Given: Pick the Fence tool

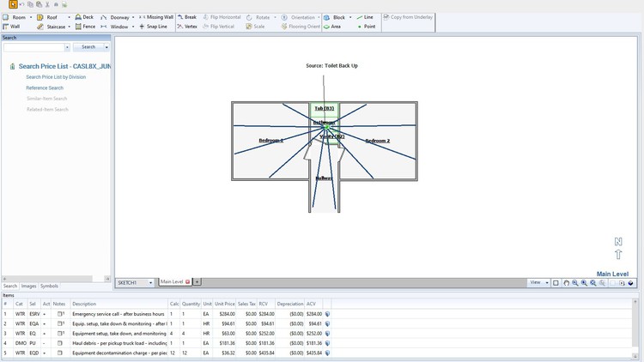Looking at the screenshot, I should pyautogui.click(x=84, y=27).
